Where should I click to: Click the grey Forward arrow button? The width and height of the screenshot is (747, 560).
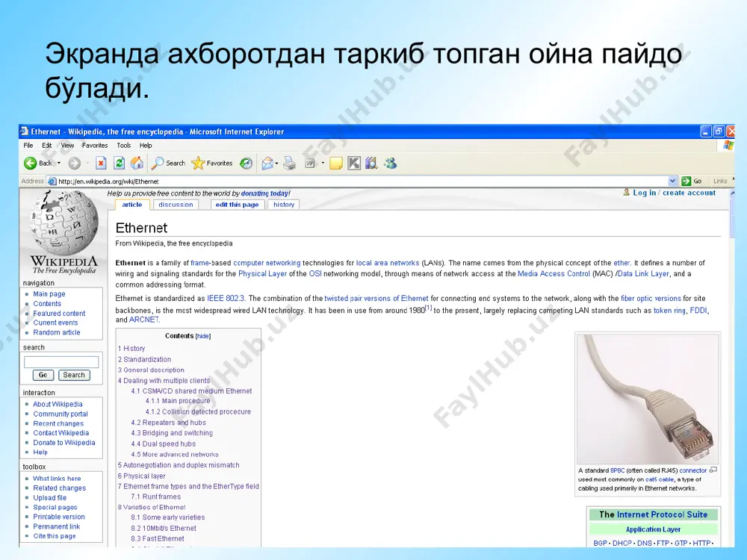[74, 164]
